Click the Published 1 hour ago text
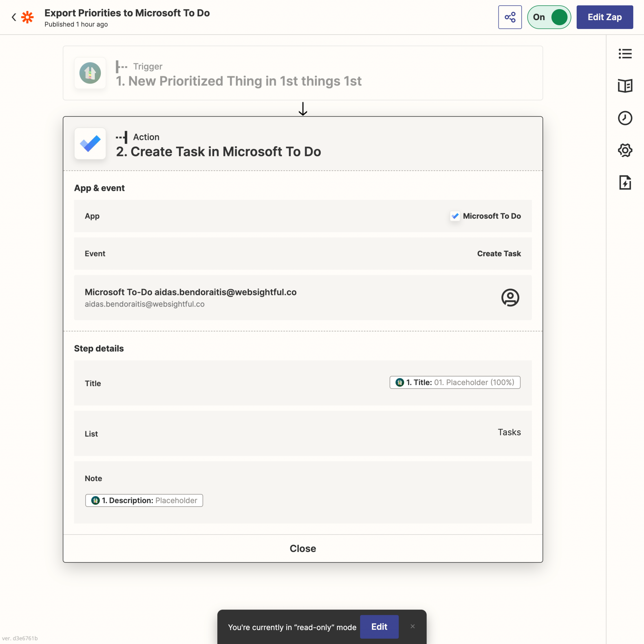 [x=76, y=24]
